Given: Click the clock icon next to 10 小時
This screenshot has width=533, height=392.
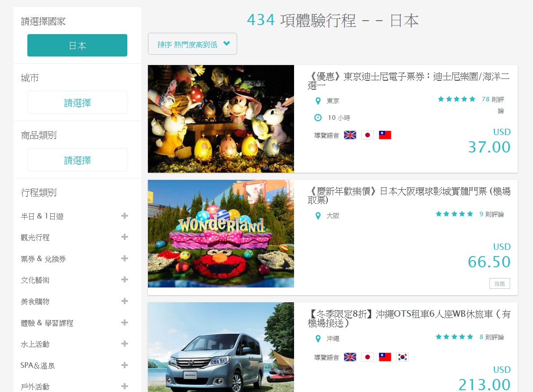Looking at the screenshot, I should pos(318,118).
